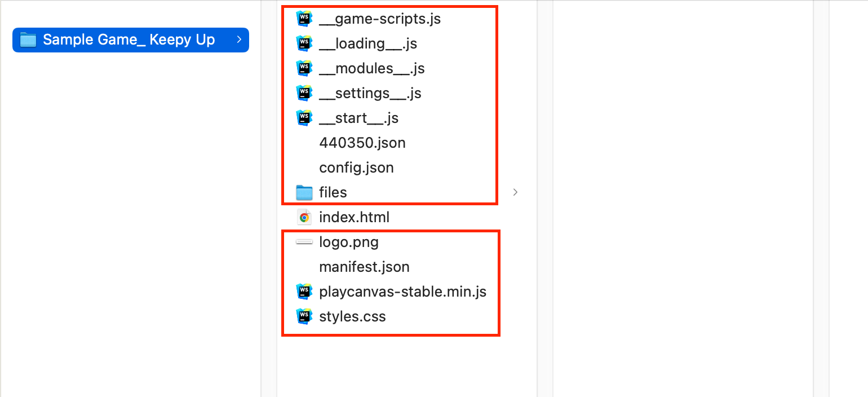Select the file name logo.png

(349, 242)
